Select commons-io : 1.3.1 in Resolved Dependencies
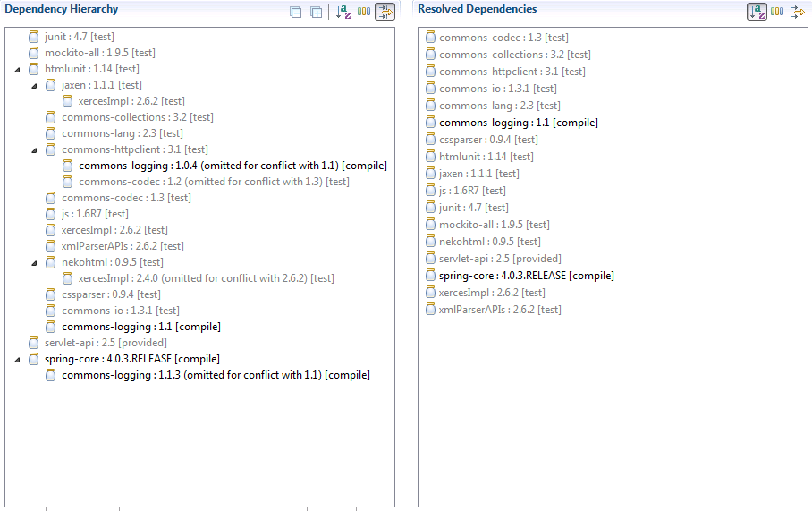Viewport: 812px width, 511px height. coord(498,89)
